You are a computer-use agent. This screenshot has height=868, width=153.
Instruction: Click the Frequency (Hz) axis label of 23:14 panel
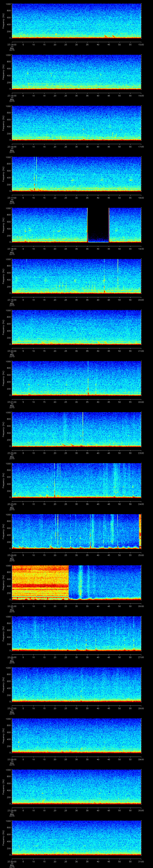4,21
